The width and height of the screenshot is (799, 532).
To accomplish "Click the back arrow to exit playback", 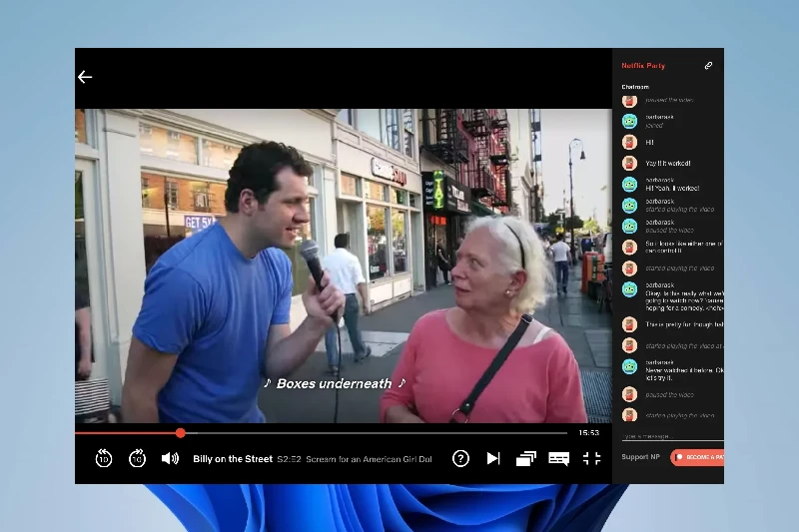I will pos(85,77).
